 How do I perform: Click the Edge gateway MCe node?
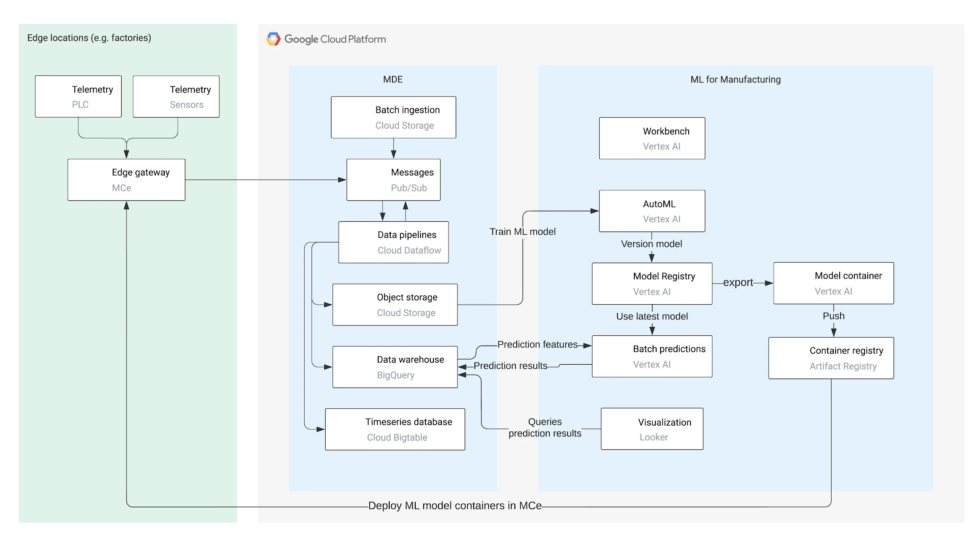[x=127, y=180]
